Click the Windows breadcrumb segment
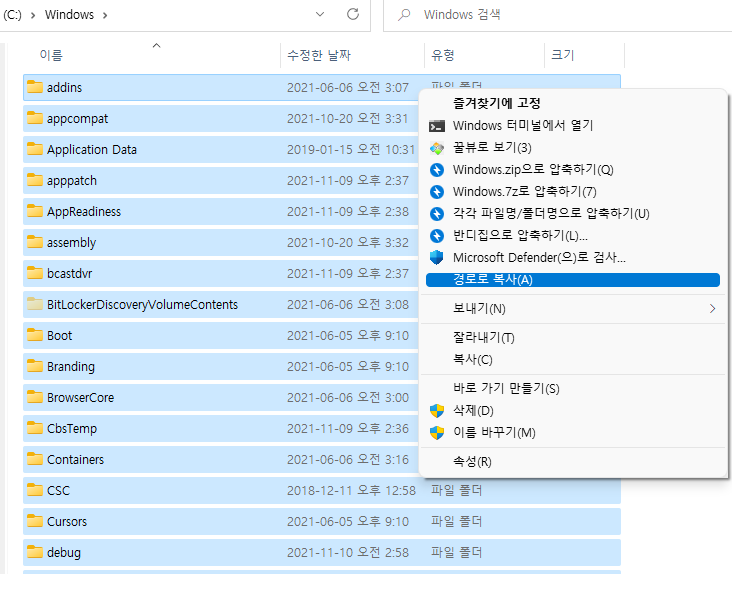Image resolution: width=732 pixels, height=589 pixels. pyautogui.click(x=69, y=15)
